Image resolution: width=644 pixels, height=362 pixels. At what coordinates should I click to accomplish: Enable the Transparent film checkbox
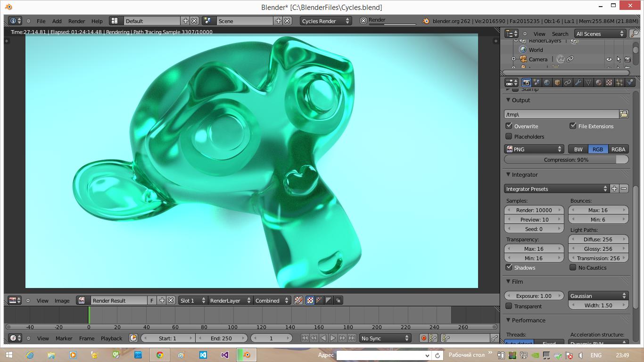[x=509, y=306]
